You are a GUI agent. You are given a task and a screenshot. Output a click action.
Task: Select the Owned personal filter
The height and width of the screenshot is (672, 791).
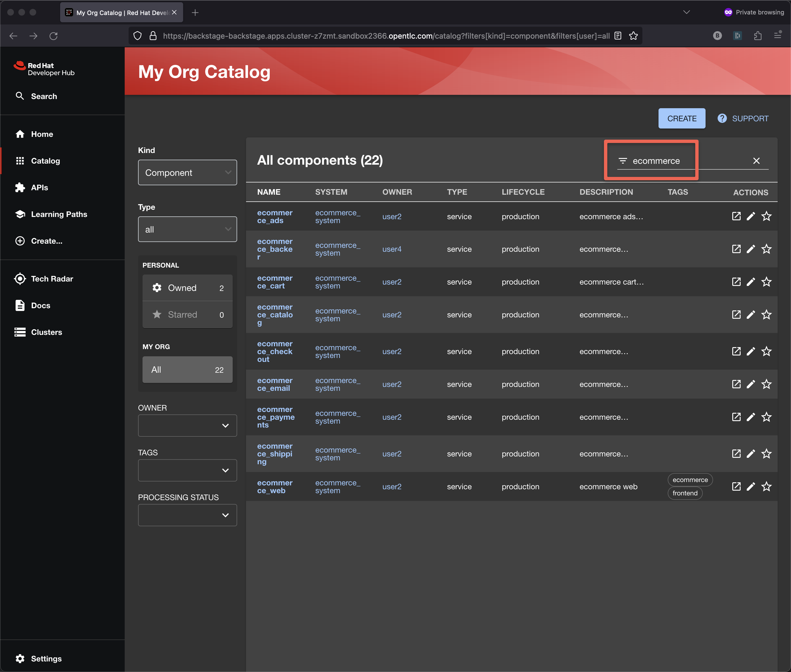pyautogui.click(x=187, y=288)
